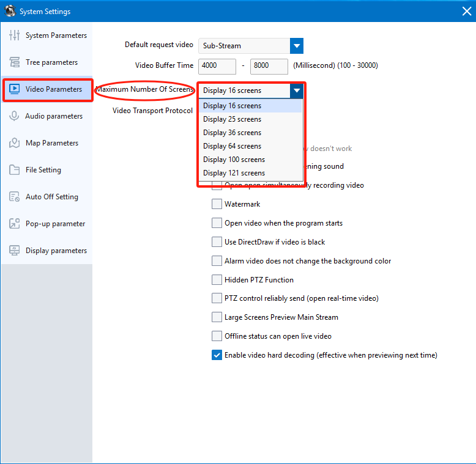Close the System Settings window
Image resolution: width=476 pixels, height=464 pixels.
pos(467,11)
